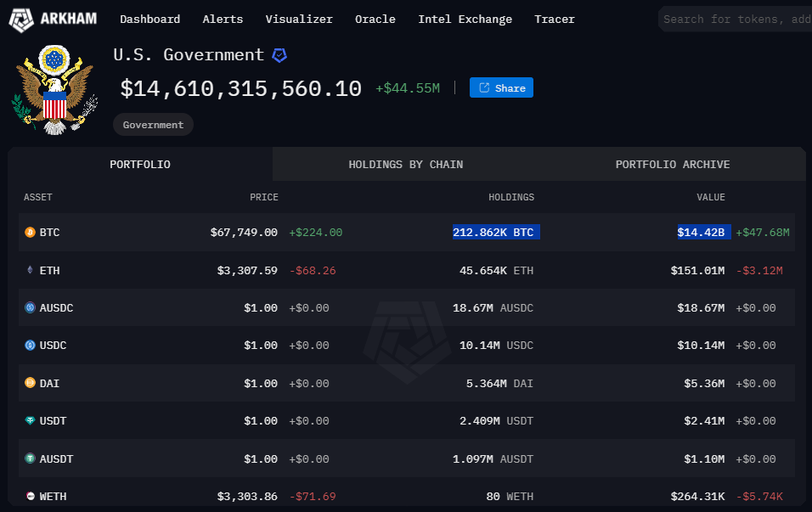Viewport: 812px width, 512px height.
Task: Click the ETH price $3,307.59
Action: click(x=247, y=270)
